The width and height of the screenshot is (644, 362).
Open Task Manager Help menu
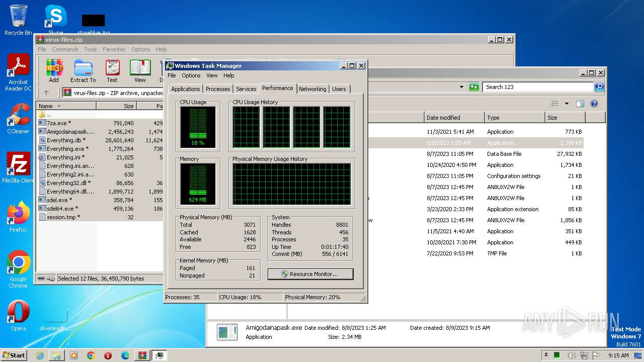229,75
